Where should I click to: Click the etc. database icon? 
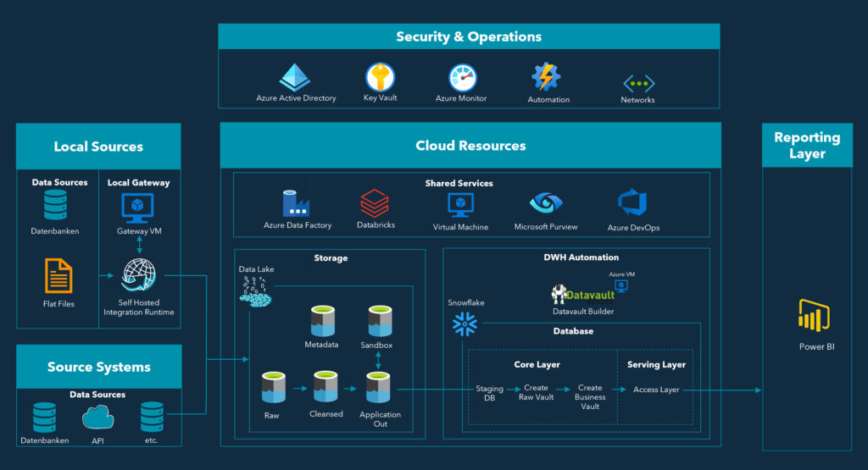pos(152,417)
